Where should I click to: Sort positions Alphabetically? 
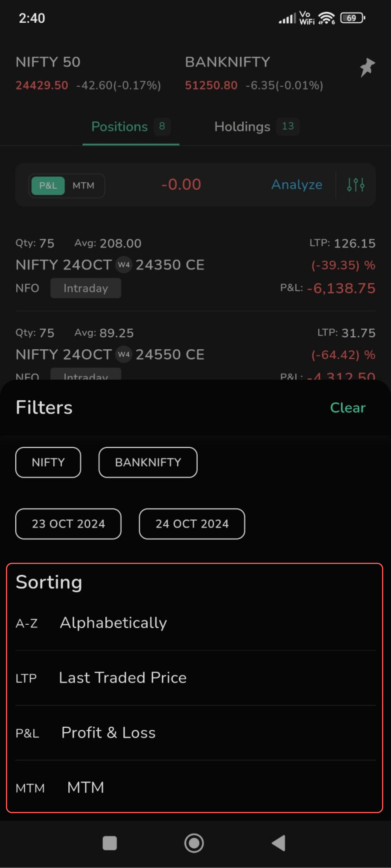coord(113,622)
